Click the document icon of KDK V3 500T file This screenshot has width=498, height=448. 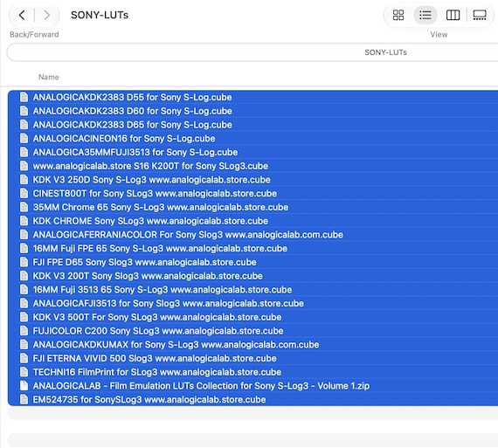tap(24, 317)
